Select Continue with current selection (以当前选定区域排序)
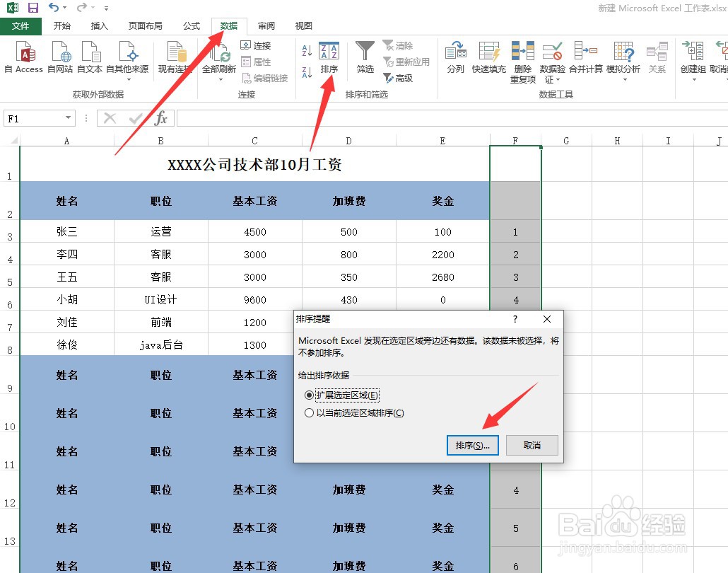This screenshot has width=728, height=573. 354,412
